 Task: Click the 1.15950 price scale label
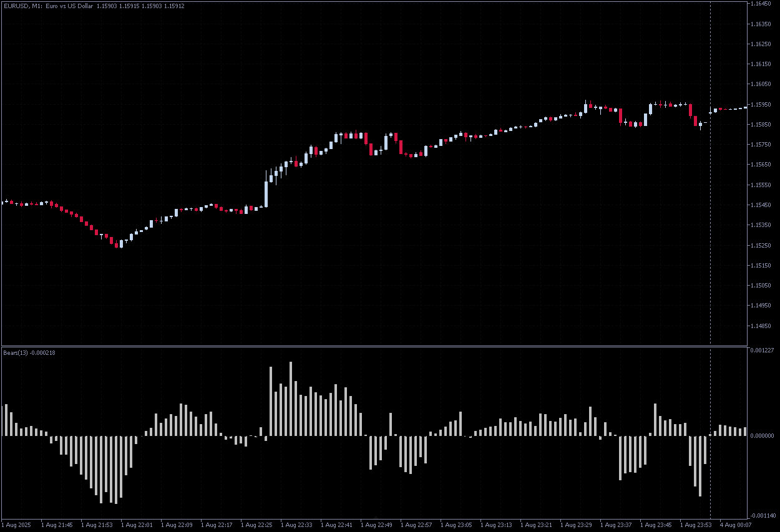point(763,104)
